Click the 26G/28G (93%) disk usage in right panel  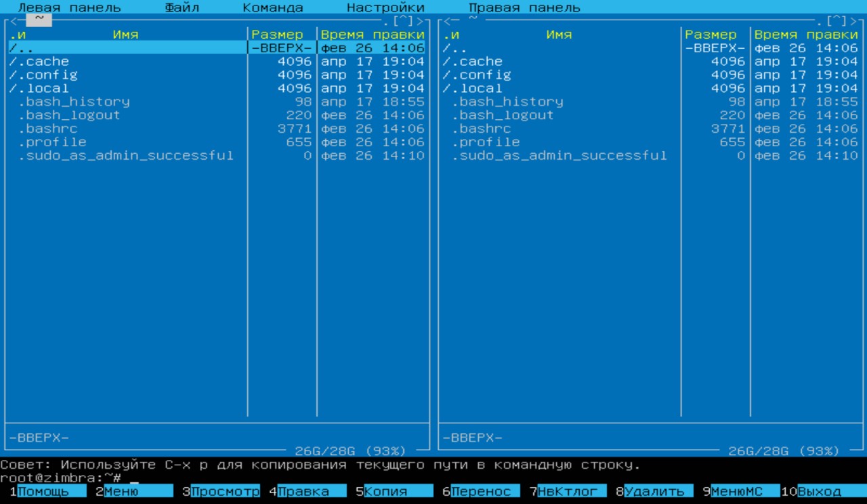pyautogui.click(x=784, y=451)
